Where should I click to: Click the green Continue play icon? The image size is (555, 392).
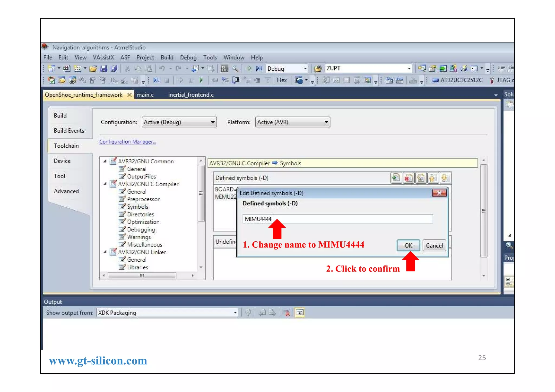pyautogui.click(x=201, y=80)
